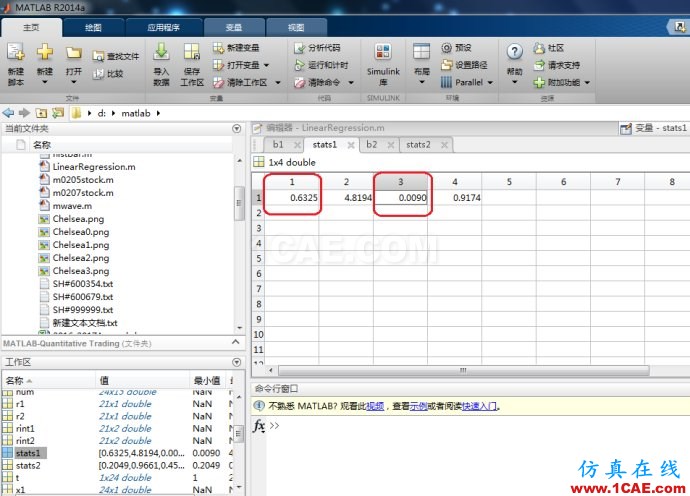690x496 pixels.
Task: Click cell containing 0.9174
Action: coord(455,198)
